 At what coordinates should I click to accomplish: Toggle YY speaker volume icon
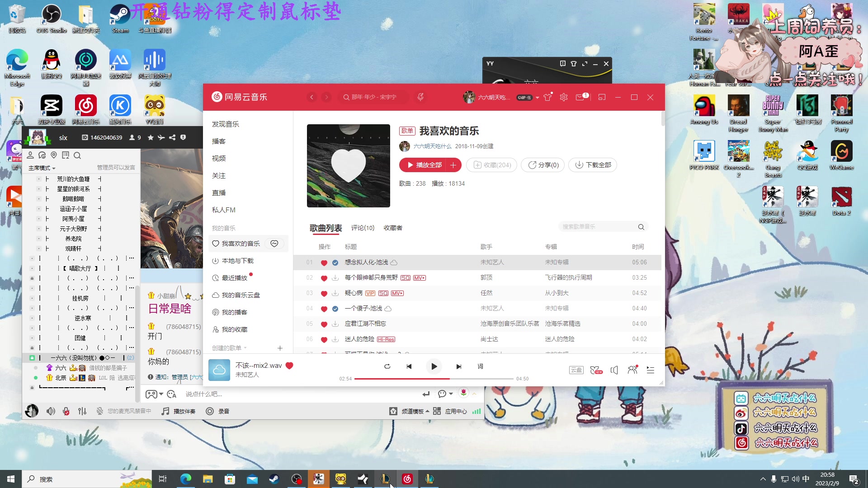coord(51,411)
